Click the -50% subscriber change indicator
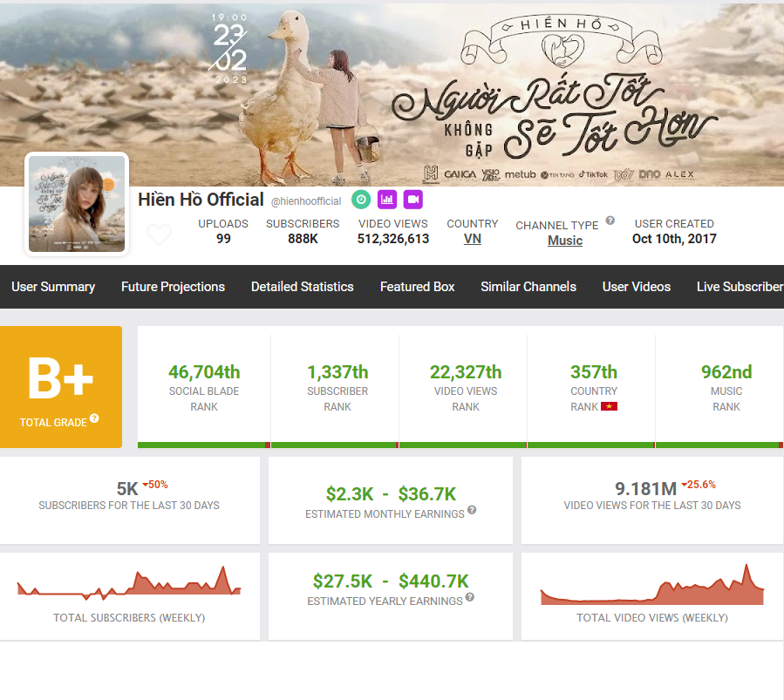This screenshot has height=700, width=784. click(x=155, y=485)
